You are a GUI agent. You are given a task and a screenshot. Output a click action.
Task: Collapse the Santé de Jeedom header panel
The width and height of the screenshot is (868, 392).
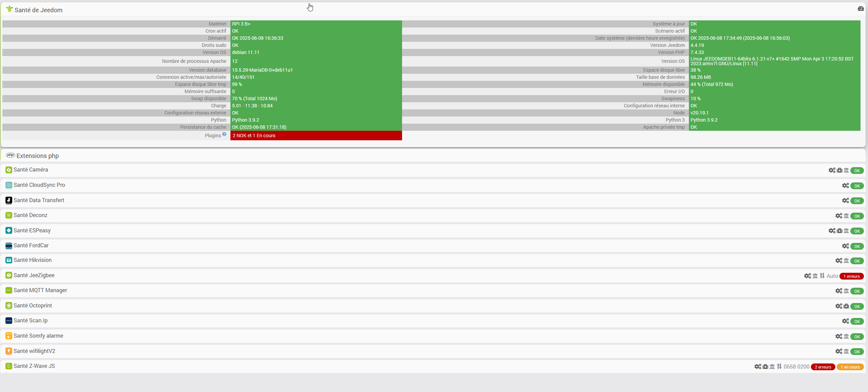[433, 10]
